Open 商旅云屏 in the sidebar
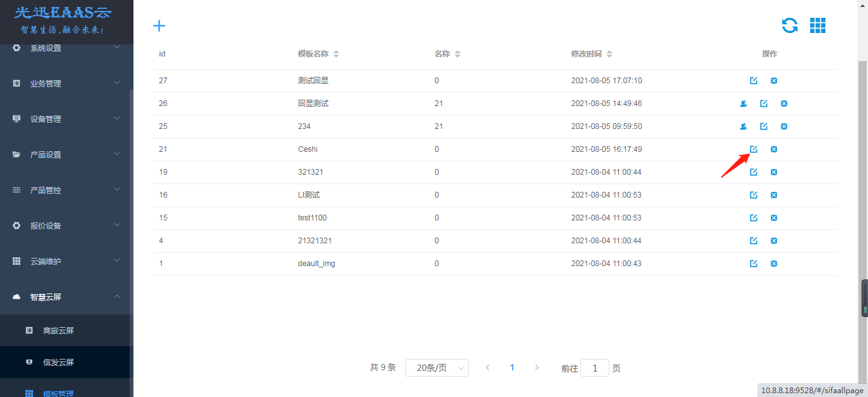The image size is (868, 397). [x=58, y=330]
